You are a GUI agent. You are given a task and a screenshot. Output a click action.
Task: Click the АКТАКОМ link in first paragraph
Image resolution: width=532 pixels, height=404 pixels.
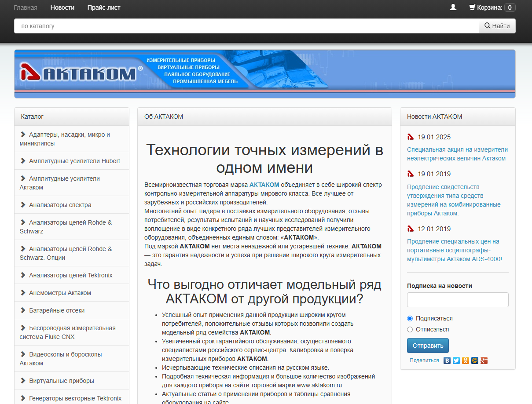click(x=264, y=185)
